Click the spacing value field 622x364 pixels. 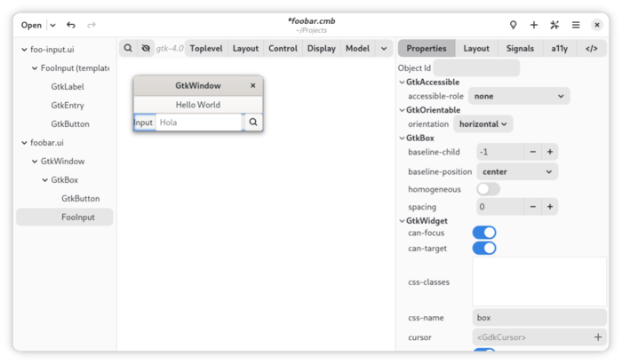(x=500, y=207)
